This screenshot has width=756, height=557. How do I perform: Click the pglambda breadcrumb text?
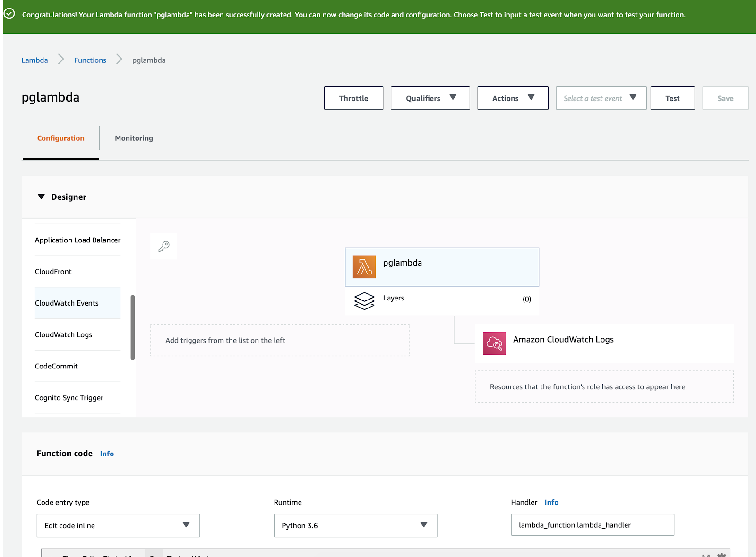(x=149, y=60)
